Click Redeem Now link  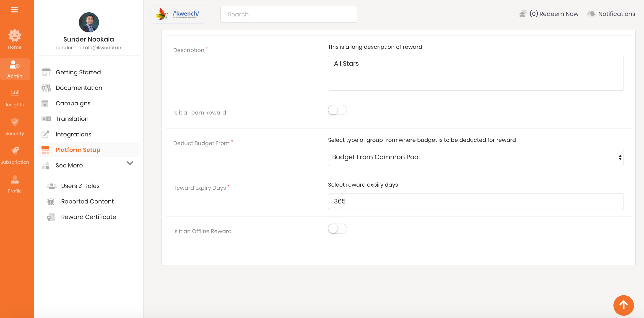coord(558,14)
